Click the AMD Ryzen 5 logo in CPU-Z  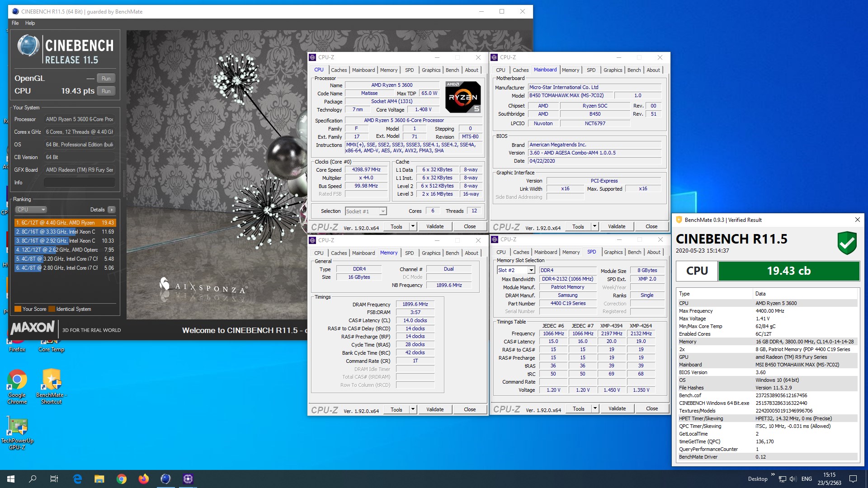pos(463,97)
